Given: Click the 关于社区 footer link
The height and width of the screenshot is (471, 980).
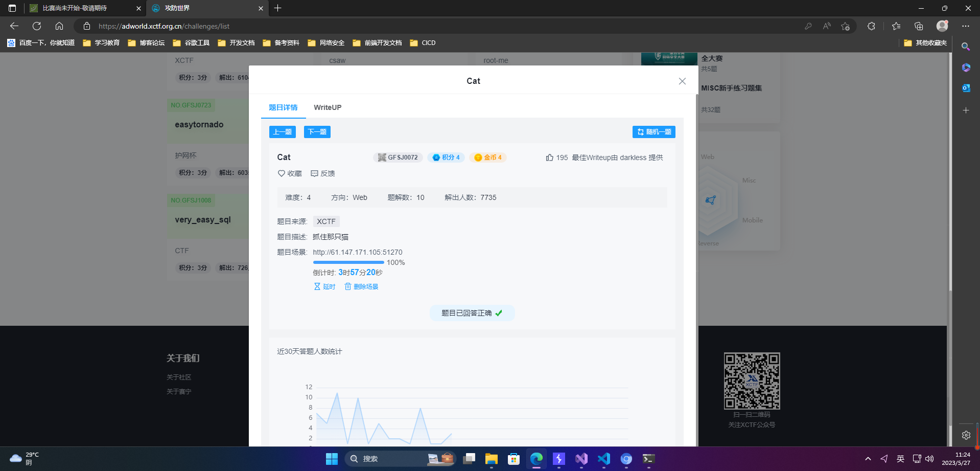Looking at the screenshot, I should (x=179, y=377).
